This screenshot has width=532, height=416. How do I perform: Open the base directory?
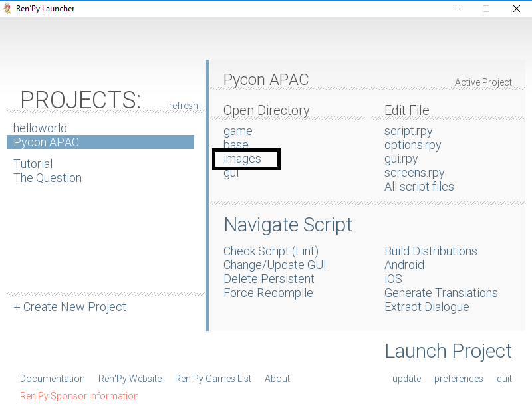click(236, 145)
